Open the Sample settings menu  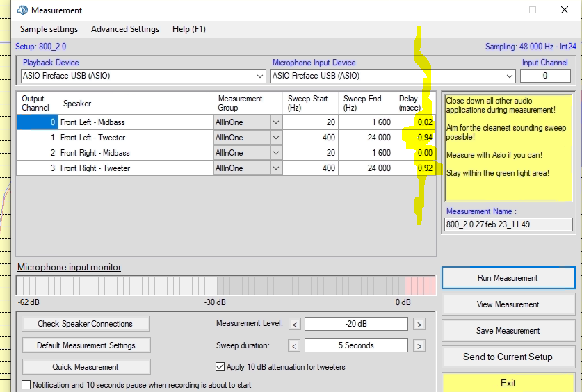49,29
